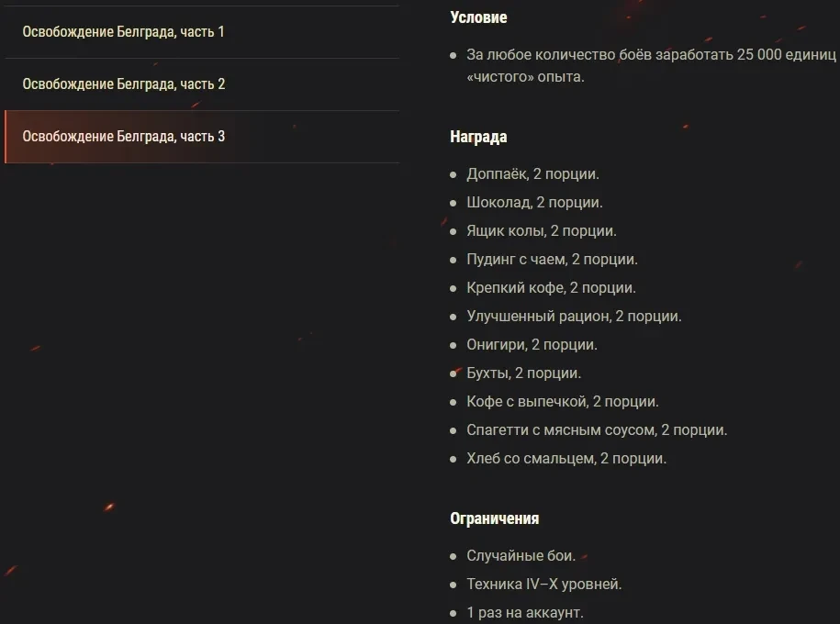Click the Улучшенный рацион reward line
840x624 pixels.
574,316
